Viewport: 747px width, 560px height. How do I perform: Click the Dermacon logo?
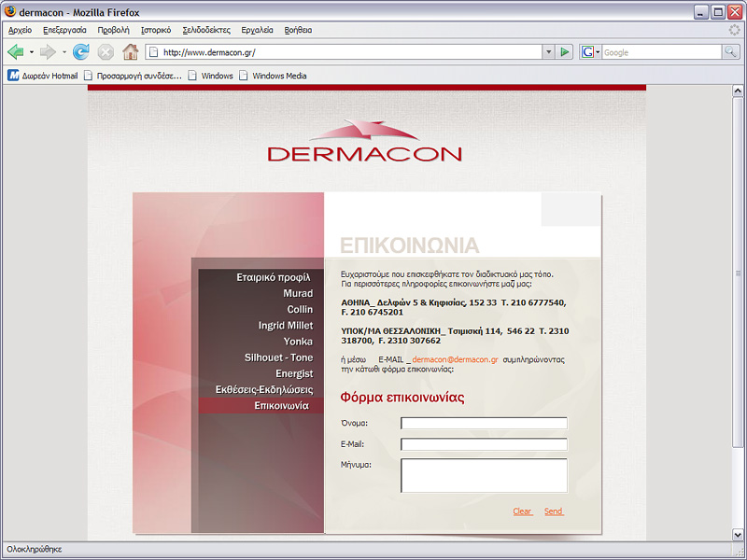coord(365,141)
